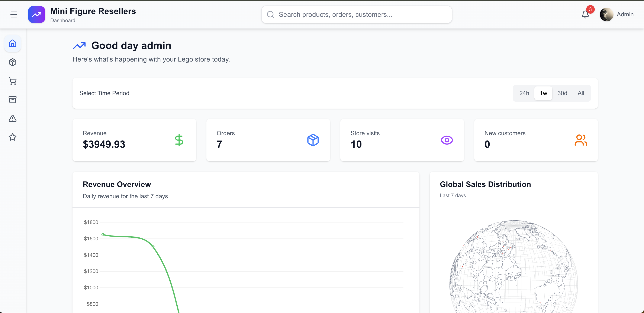The width and height of the screenshot is (644, 313).
Task: Open the warning alerts sidebar icon
Action: pos(13,118)
